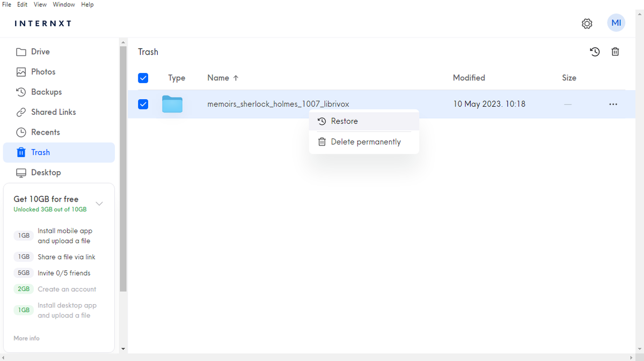Screen dimensions: 644x361
Task: Open the More info link
Action: pos(26,338)
